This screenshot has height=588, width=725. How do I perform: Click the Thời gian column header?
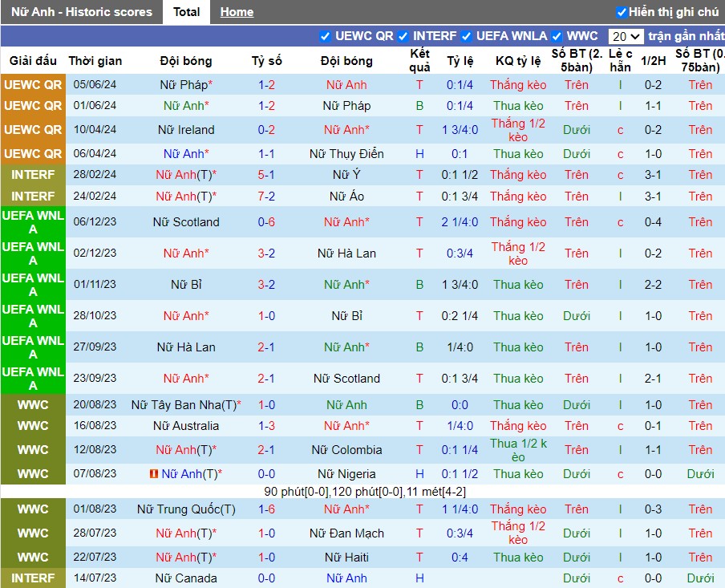pos(95,61)
